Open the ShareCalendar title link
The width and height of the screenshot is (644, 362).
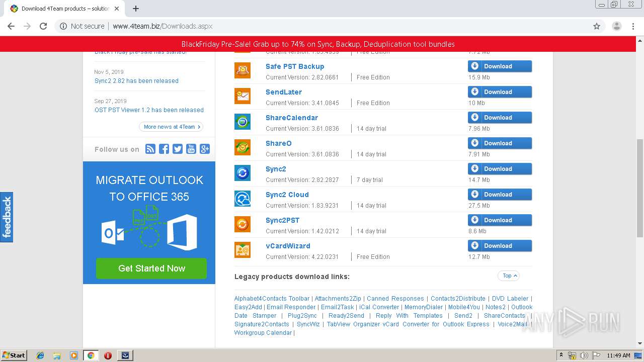point(292,118)
